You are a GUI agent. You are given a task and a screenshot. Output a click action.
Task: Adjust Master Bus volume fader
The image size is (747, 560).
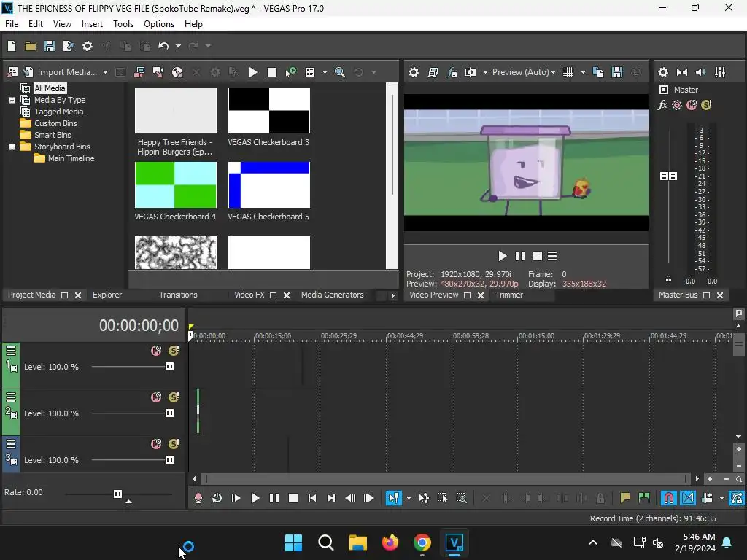tap(668, 176)
